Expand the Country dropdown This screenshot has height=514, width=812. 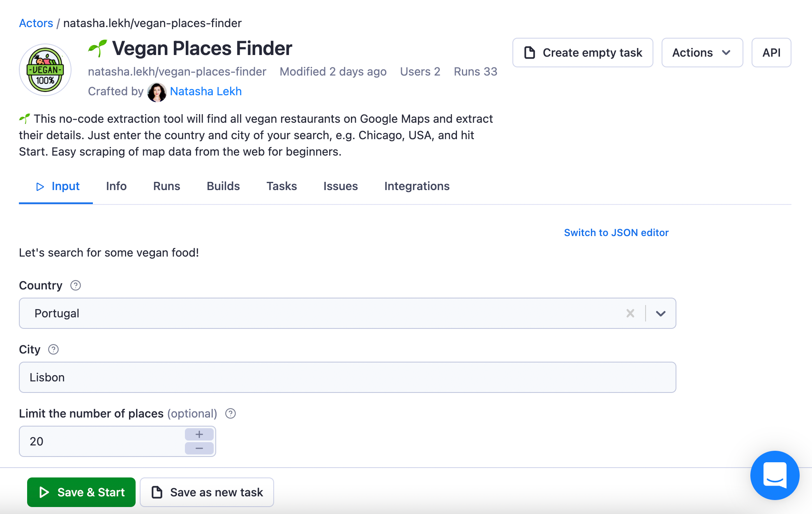(660, 313)
